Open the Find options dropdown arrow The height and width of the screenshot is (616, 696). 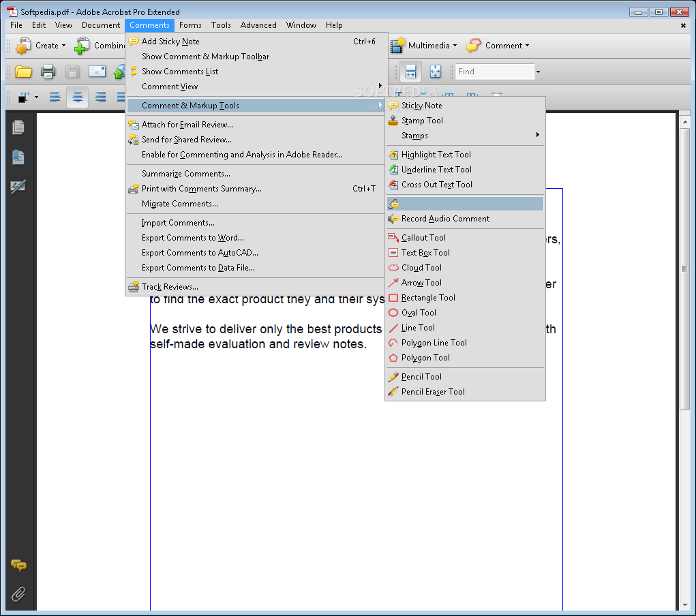(x=538, y=72)
